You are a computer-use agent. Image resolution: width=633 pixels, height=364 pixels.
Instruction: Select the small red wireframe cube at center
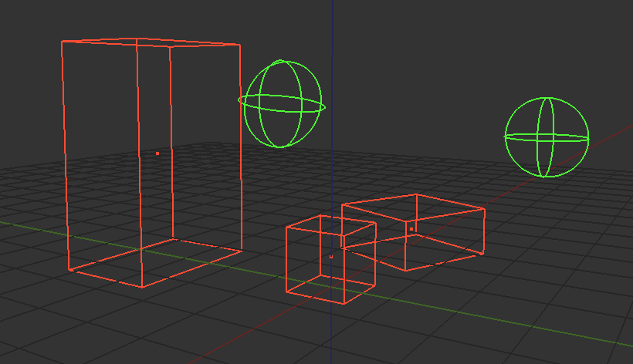point(331,260)
